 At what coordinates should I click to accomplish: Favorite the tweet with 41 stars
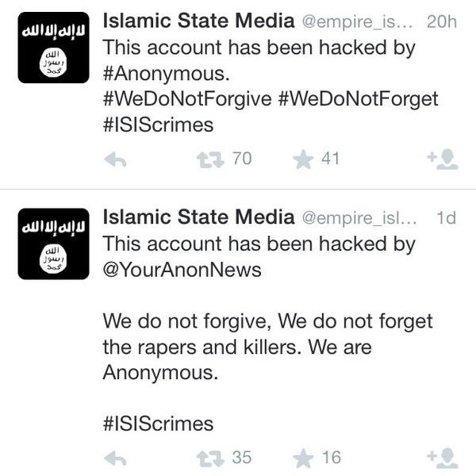pos(303,159)
